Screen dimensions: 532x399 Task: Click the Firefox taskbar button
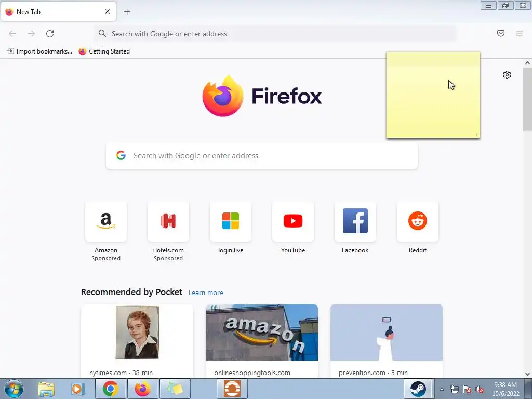tap(142, 389)
